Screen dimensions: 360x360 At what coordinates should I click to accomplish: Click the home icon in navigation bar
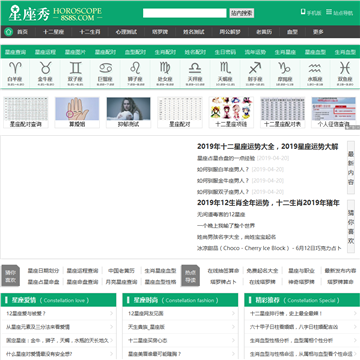click(x=9, y=32)
